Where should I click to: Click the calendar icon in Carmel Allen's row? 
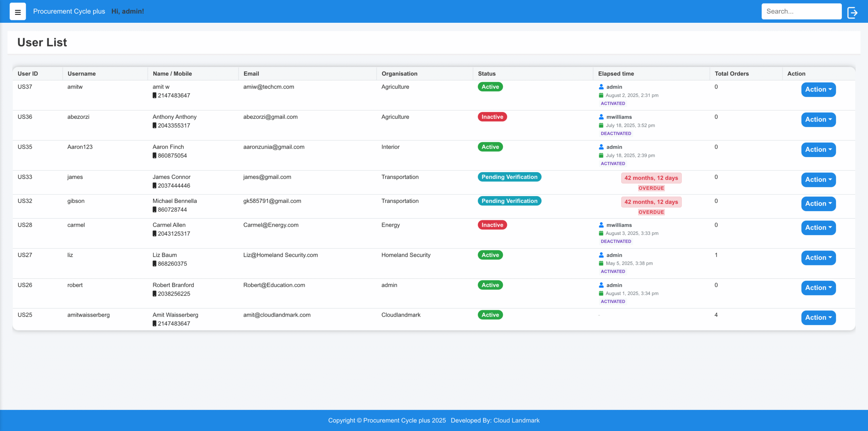(x=601, y=233)
